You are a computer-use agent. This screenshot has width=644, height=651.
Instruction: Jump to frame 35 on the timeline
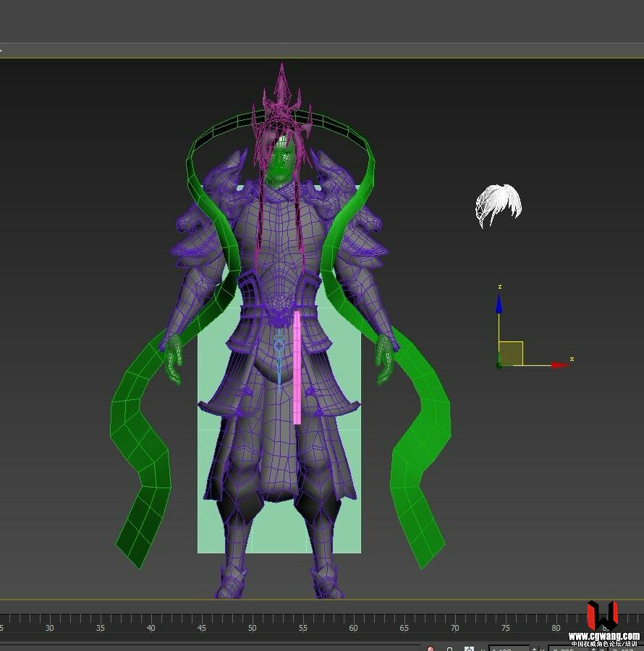100,628
